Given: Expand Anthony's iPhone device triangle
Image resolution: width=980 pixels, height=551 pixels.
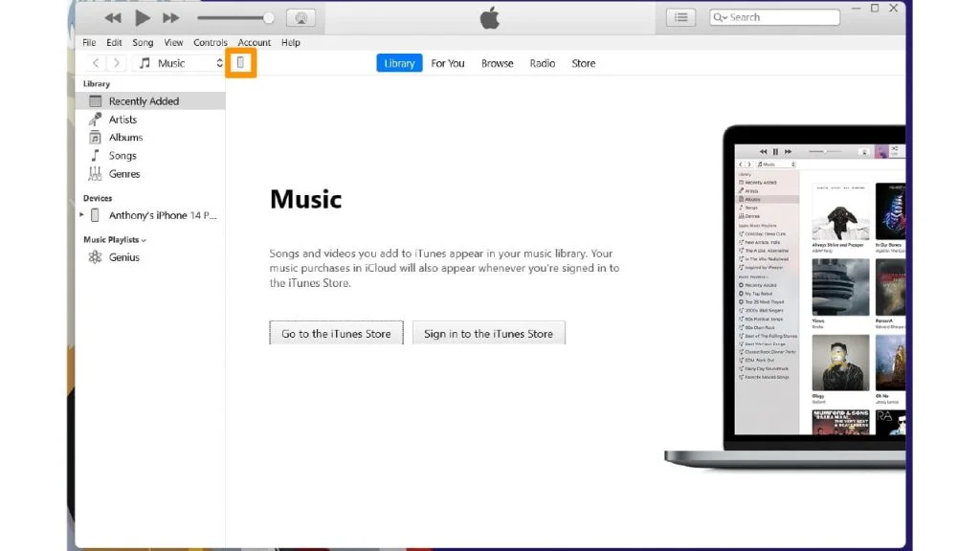Looking at the screenshot, I should 81,215.
